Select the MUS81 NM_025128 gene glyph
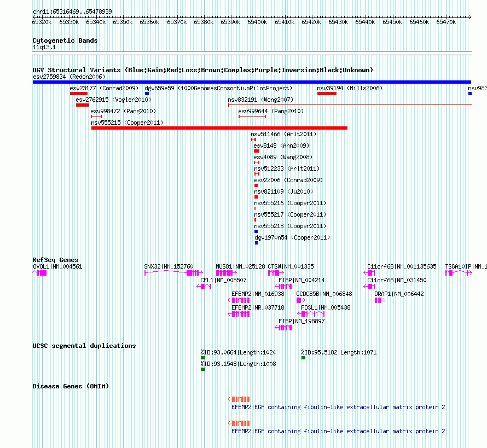Screen dimensions: 487x448 click(227, 273)
